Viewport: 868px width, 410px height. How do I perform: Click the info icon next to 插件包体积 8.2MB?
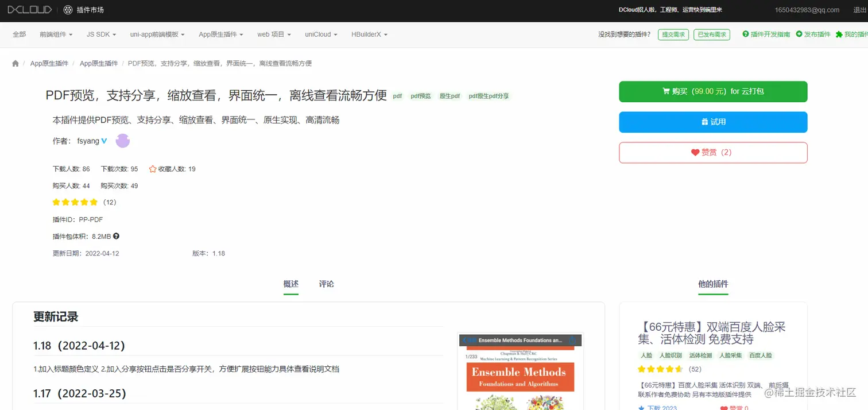116,236
